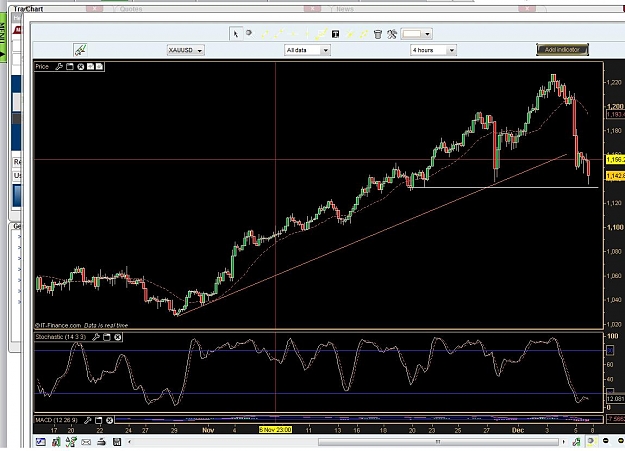Open Stochastic indicator wrench settings
The image size is (625, 451).
coord(96,337)
